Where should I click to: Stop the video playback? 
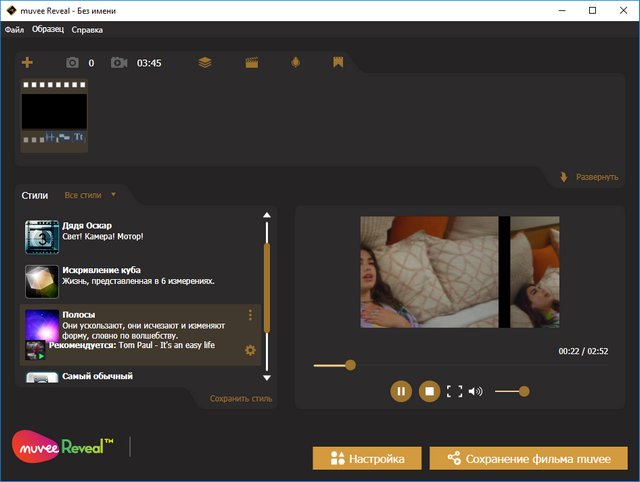point(428,391)
